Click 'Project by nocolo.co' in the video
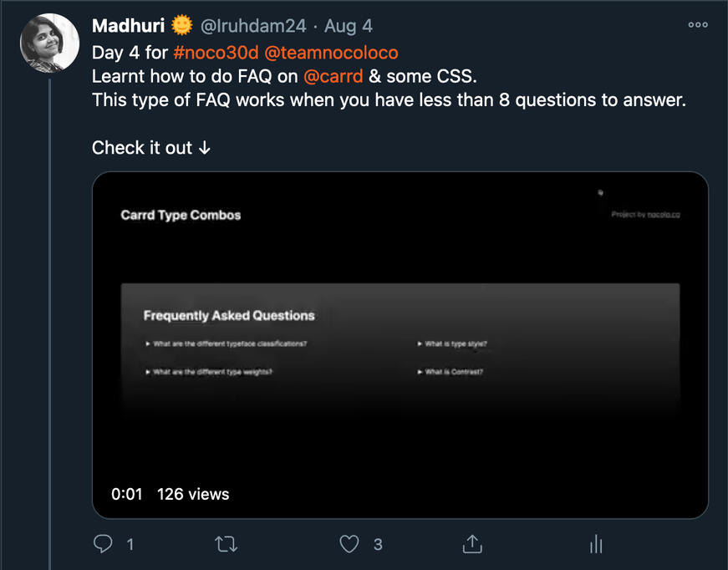Image resolution: width=728 pixels, height=570 pixels. pos(645,214)
